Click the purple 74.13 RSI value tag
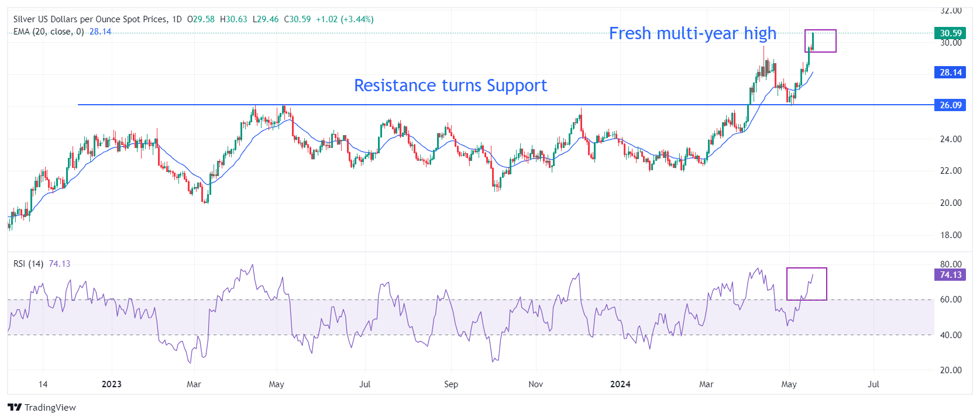Screen dimensions: 980x420 (950, 275)
